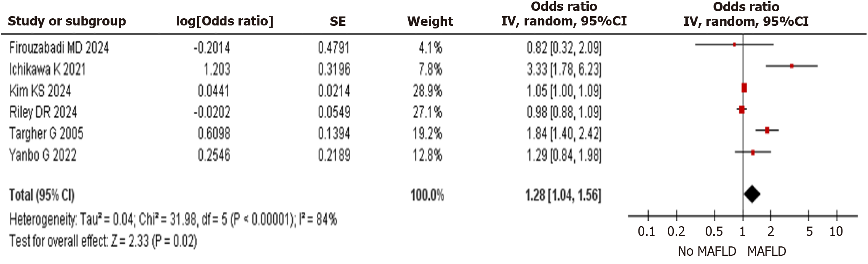Select the Targher G 2005 red marker
This screenshot has width=868, height=264.
click(767, 130)
